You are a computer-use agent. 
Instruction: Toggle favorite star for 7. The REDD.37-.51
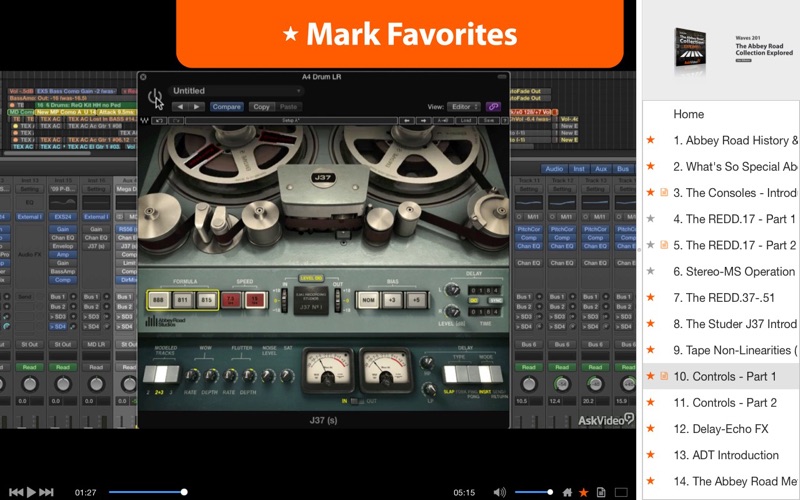(651, 297)
